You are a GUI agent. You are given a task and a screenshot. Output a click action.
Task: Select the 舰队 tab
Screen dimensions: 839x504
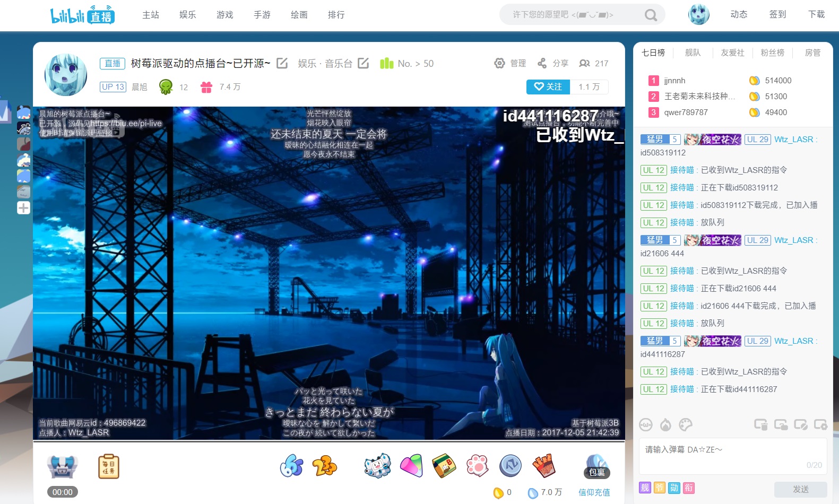coord(693,53)
